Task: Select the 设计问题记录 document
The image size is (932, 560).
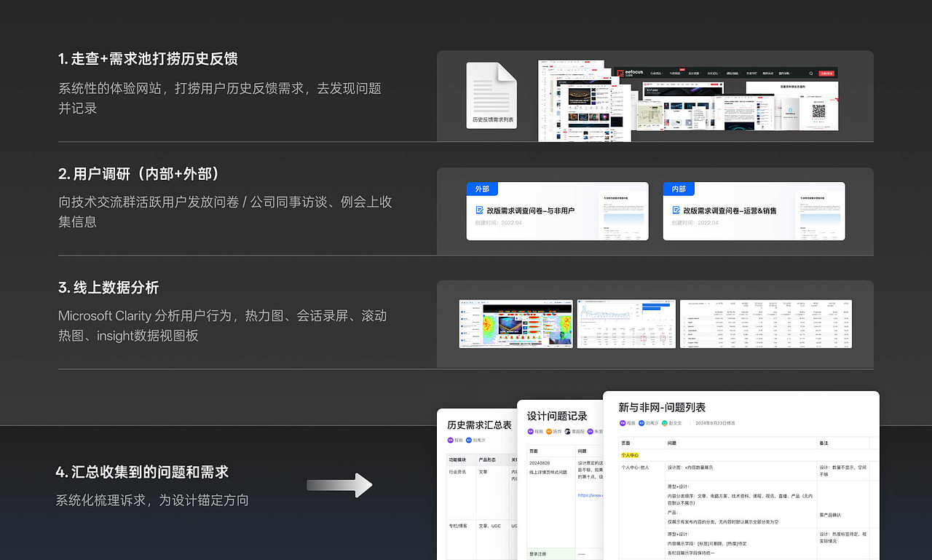Action: (557, 416)
